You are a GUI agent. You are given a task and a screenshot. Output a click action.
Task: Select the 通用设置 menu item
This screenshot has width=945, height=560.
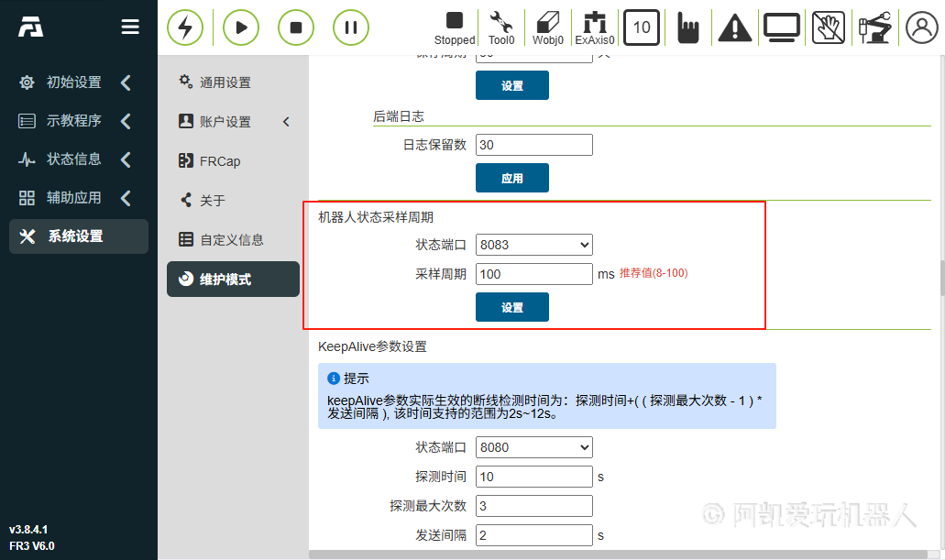tap(225, 82)
